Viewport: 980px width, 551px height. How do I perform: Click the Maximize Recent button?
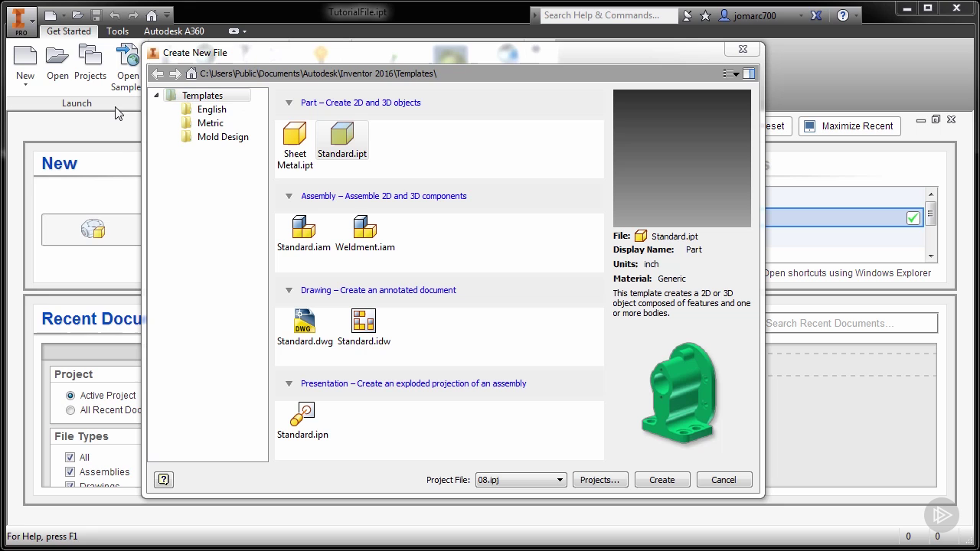[x=850, y=126]
